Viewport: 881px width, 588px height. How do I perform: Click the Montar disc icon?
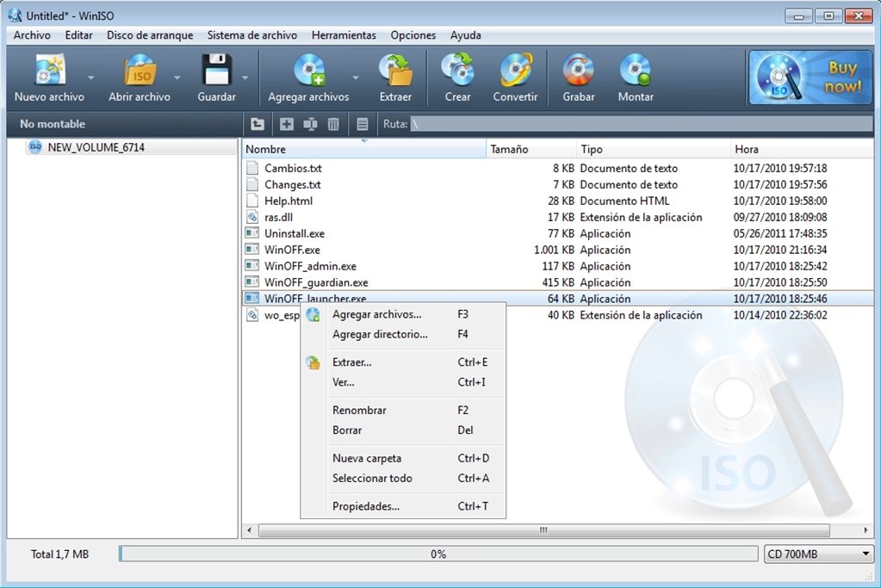[x=636, y=70]
